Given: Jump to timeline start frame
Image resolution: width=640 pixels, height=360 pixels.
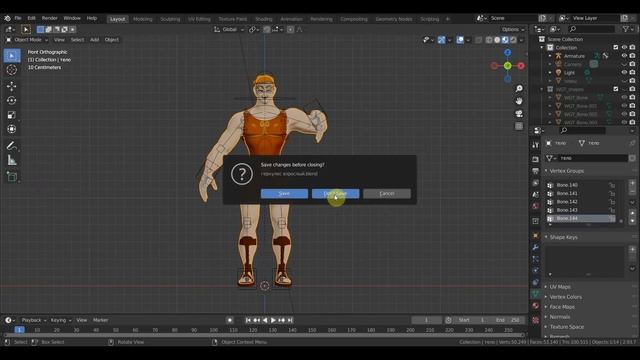Looking at the screenshot, I should tap(248, 320).
